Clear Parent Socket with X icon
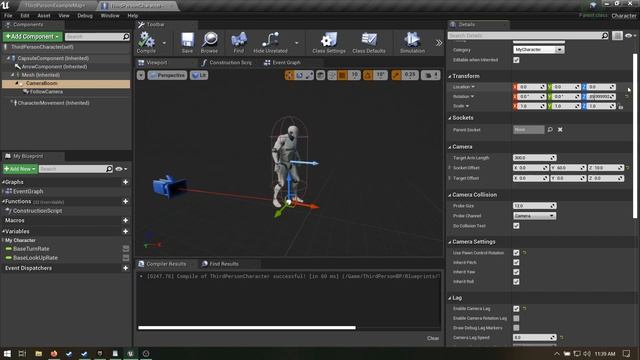640x360 pixels. tap(560, 129)
